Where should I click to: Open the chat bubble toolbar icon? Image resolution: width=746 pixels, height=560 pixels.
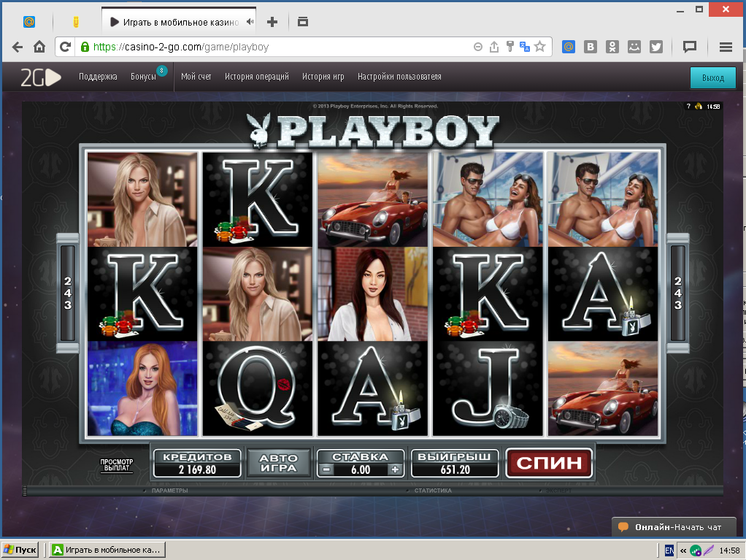coord(690,47)
